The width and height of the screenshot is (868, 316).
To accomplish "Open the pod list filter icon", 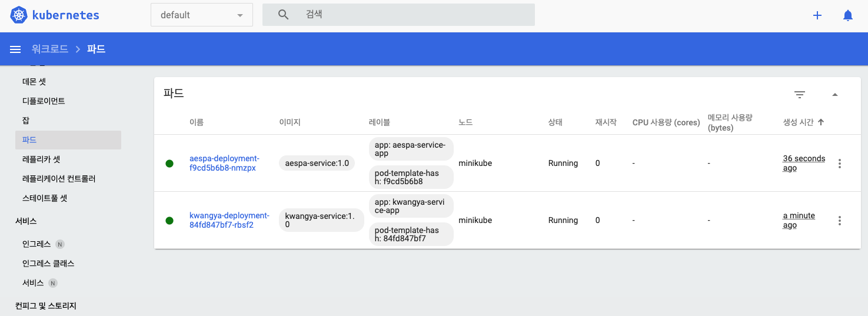I will [x=800, y=94].
